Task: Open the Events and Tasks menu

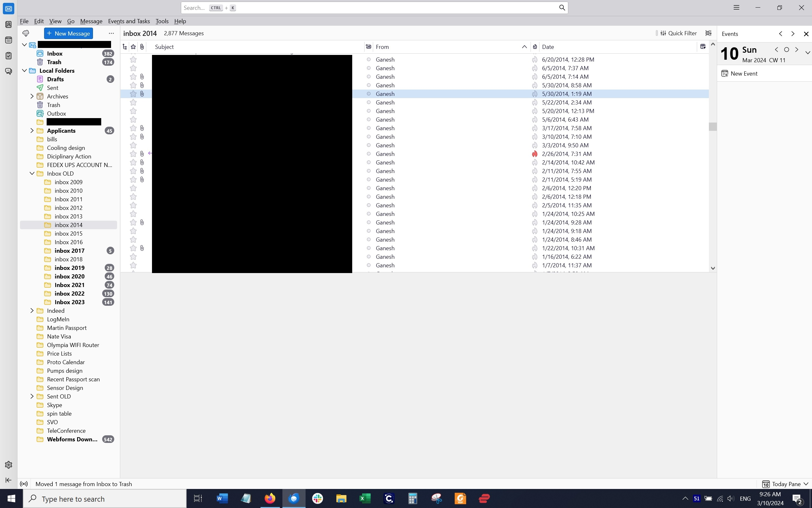Action: pos(129,21)
